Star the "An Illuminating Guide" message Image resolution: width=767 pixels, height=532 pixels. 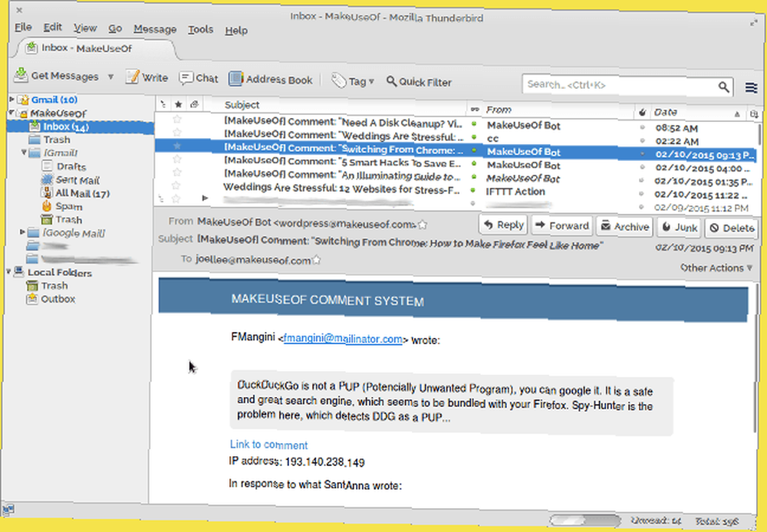177,172
